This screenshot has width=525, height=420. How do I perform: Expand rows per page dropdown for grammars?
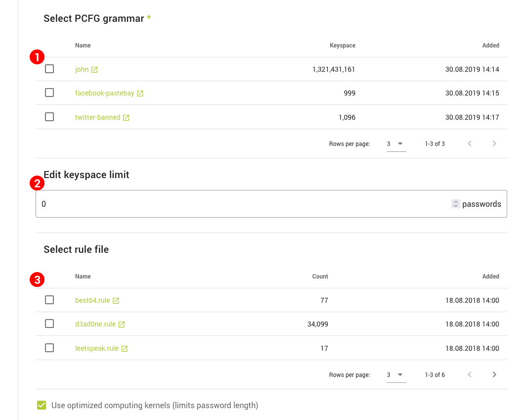point(396,144)
